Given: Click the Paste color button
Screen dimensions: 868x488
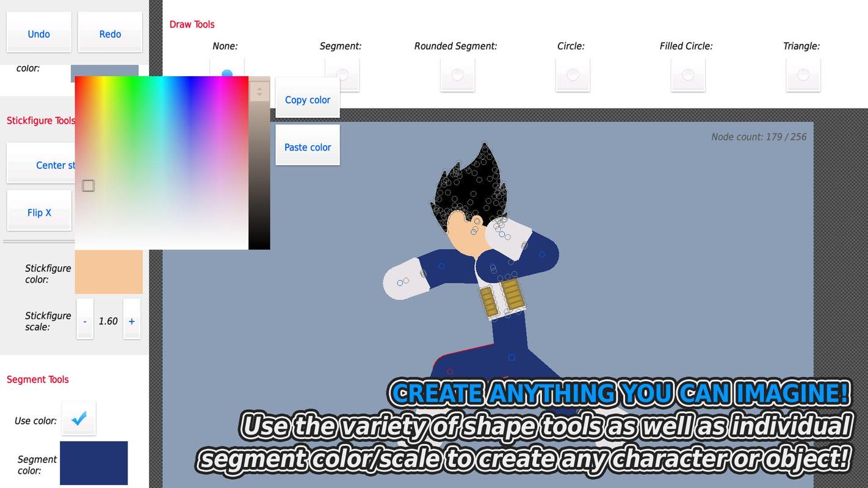Looking at the screenshot, I should 308,146.
